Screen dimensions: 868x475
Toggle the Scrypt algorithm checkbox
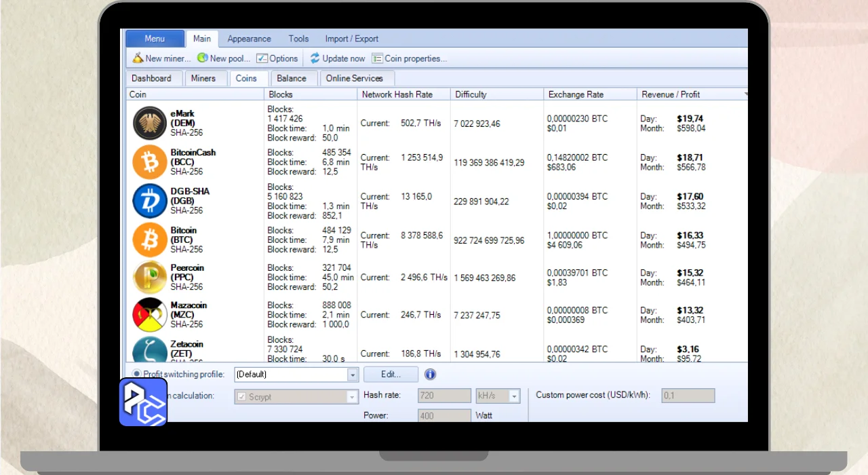[241, 397]
